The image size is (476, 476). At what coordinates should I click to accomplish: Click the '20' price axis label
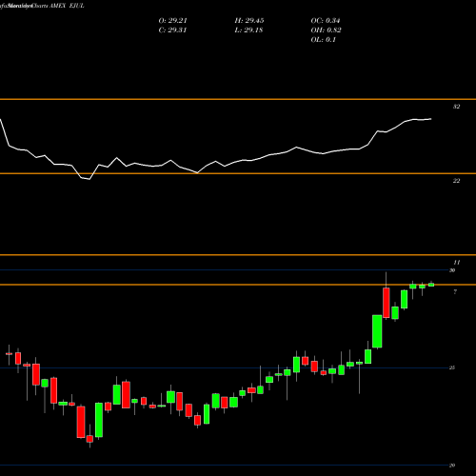tap(452, 466)
